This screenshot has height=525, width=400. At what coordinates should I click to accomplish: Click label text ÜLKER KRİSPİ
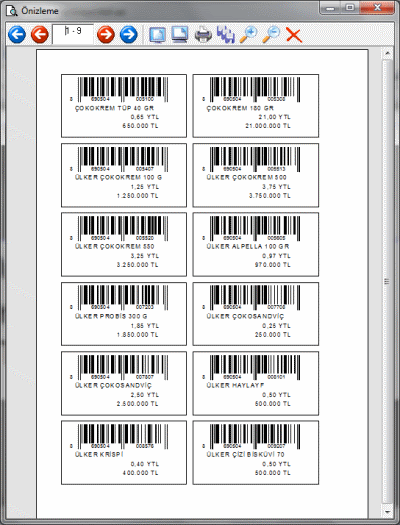99,454
